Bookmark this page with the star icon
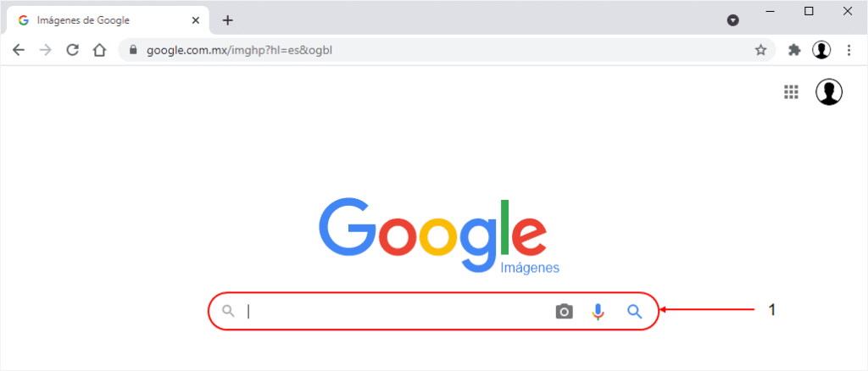Viewport: 868px width, 371px height. (761, 50)
